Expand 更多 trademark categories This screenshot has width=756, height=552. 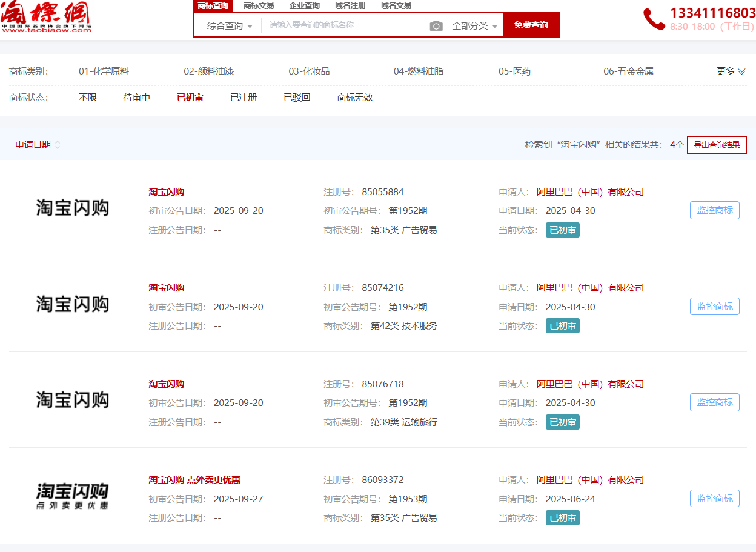(731, 71)
